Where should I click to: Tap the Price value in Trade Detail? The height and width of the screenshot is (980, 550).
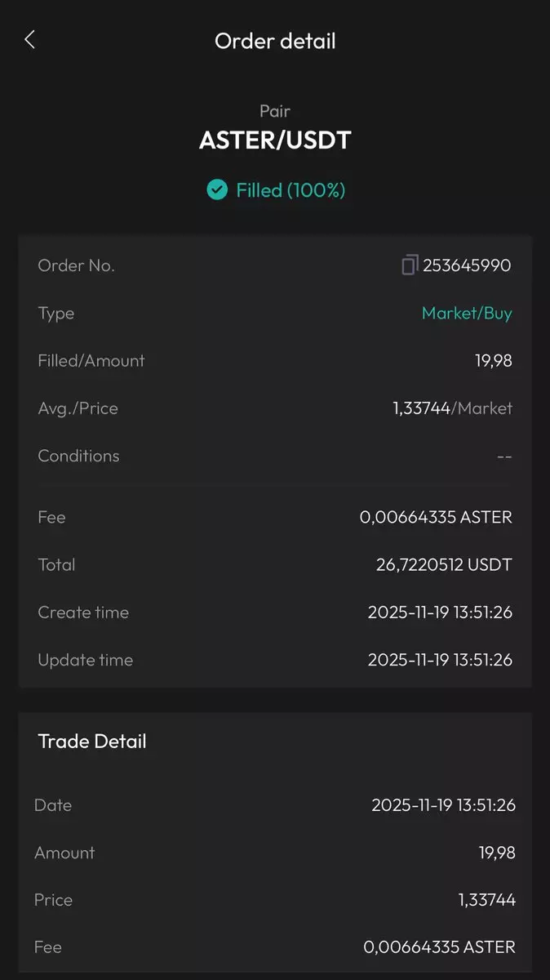[486, 900]
